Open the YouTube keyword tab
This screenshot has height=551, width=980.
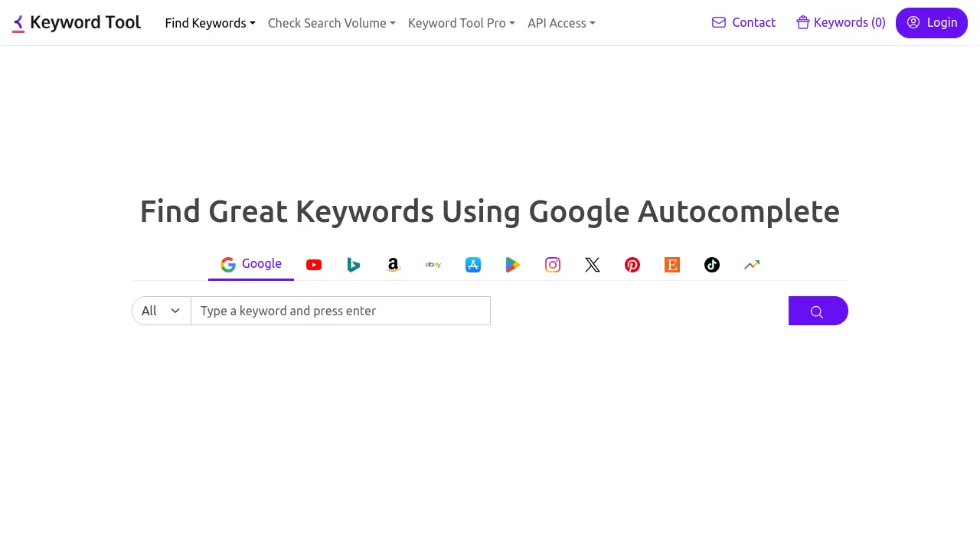click(x=314, y=265)
